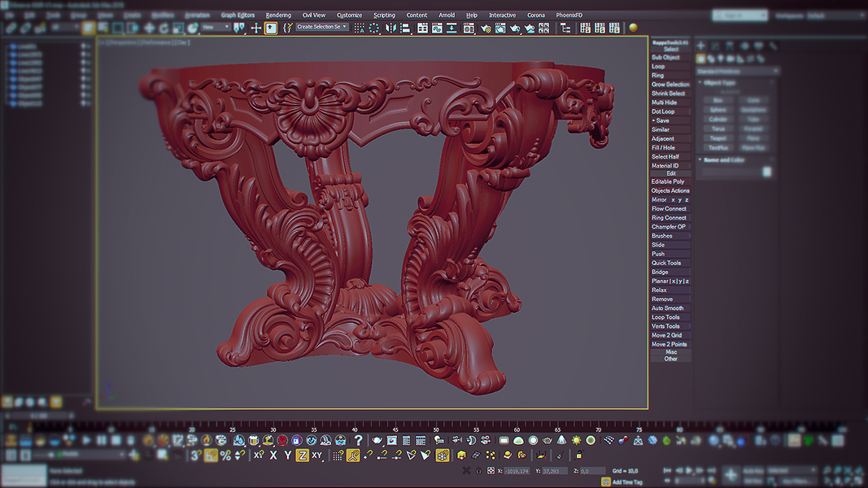
Task: Select the XY plane constraint icon
Action: pos(317,455)
